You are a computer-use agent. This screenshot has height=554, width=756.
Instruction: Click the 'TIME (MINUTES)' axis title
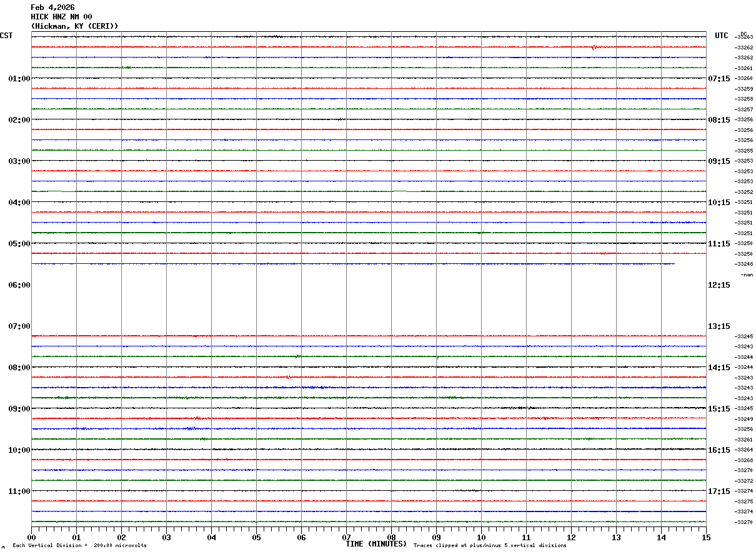(x=376, y=544)
